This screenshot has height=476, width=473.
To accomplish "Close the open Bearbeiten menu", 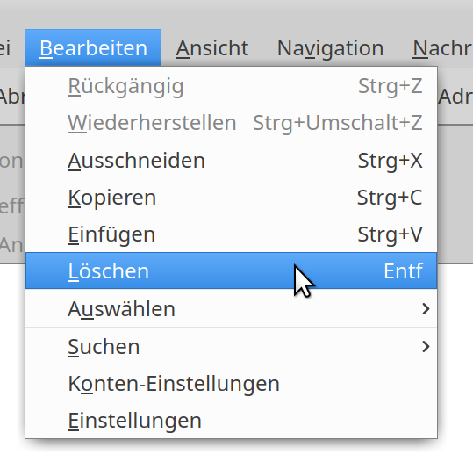I will point(93,48).
